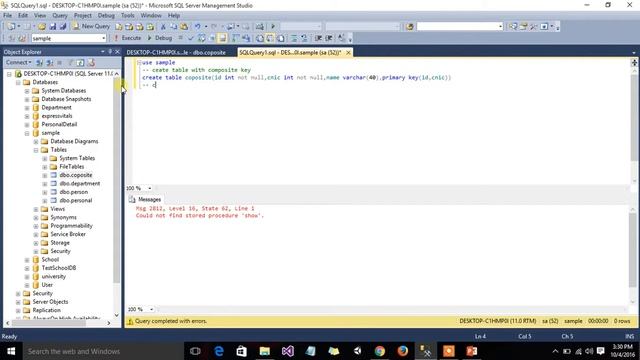Open the Debug menu
The height and width of the screenshot is (360, 640).
click(106, 16)
